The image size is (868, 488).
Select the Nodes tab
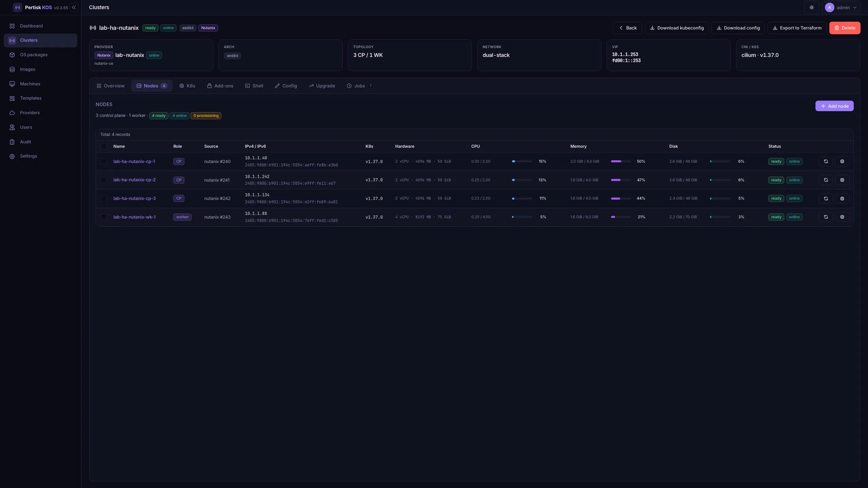point(152,86)
